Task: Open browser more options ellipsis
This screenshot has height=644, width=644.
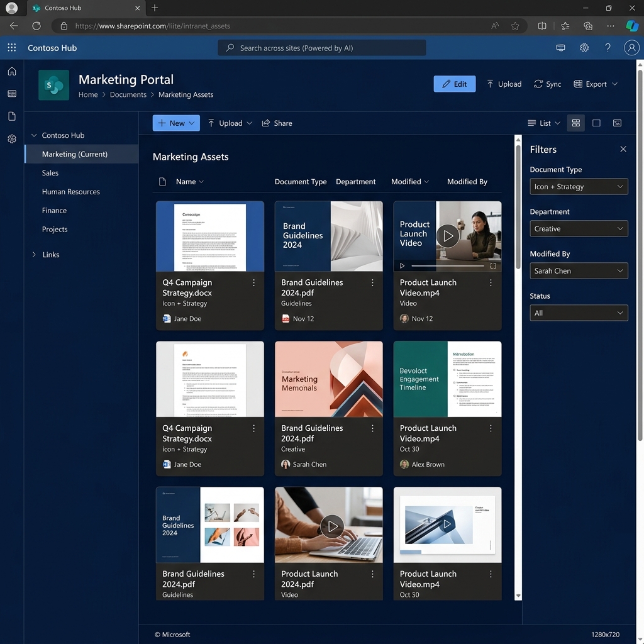Action: 610,26
